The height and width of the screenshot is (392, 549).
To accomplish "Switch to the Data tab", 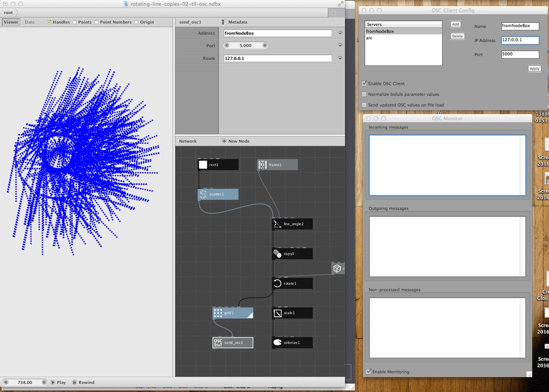I will pyautogui.click(x=30, y=22).
